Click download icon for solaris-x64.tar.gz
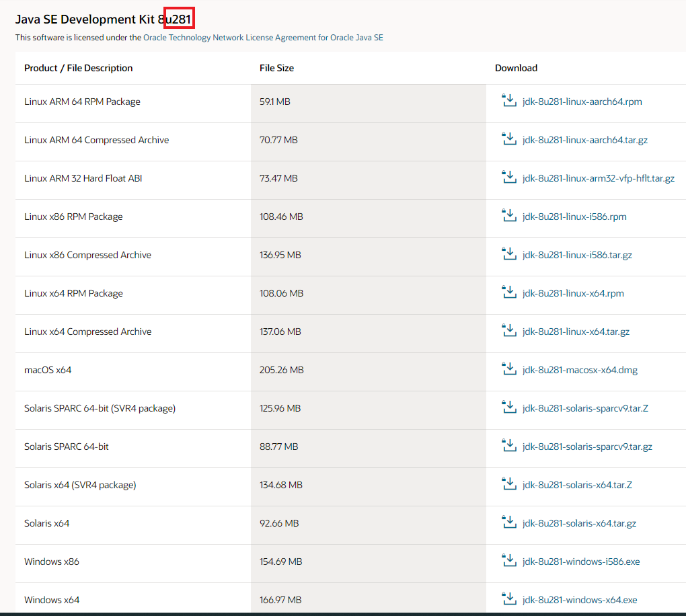Viewport: 686px width, 616px height. [x=509, y=522]
